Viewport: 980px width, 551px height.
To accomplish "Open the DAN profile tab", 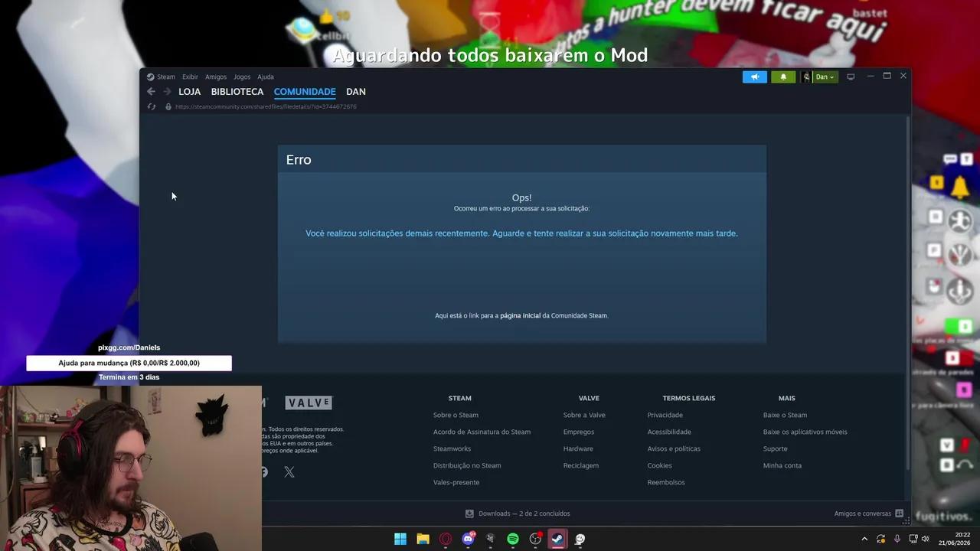I will point(356,92).
